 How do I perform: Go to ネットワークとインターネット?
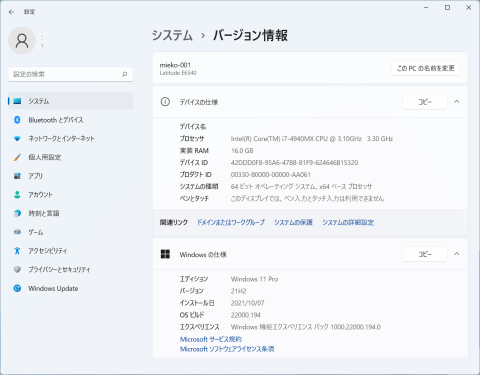[x=70, y=138]
